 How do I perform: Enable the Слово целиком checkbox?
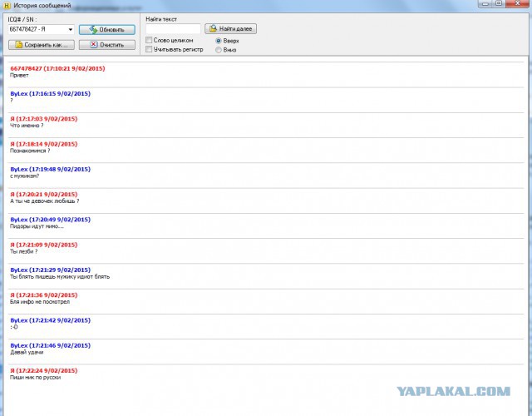(x=149, y=40)
